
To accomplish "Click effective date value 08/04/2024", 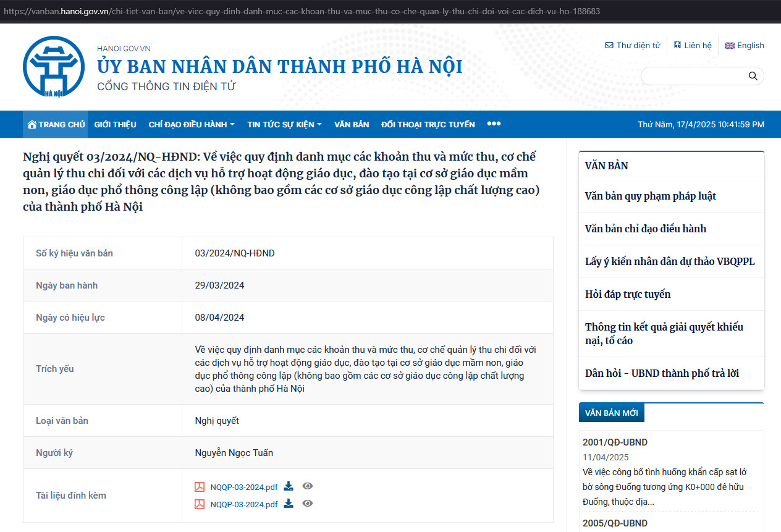I will point(219,318).
